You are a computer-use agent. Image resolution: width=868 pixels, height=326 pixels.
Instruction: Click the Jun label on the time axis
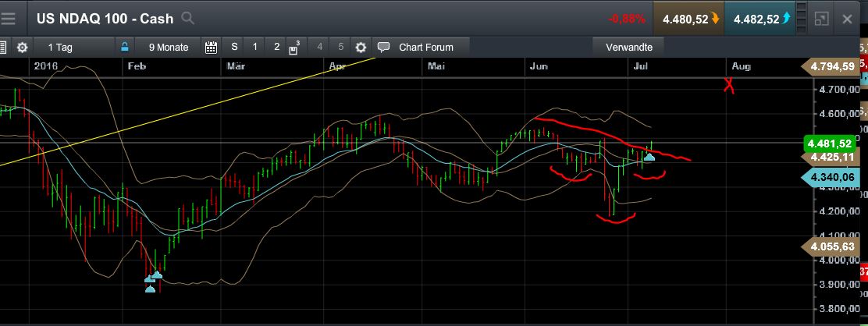pyautogui.click(x=539, y=66)
